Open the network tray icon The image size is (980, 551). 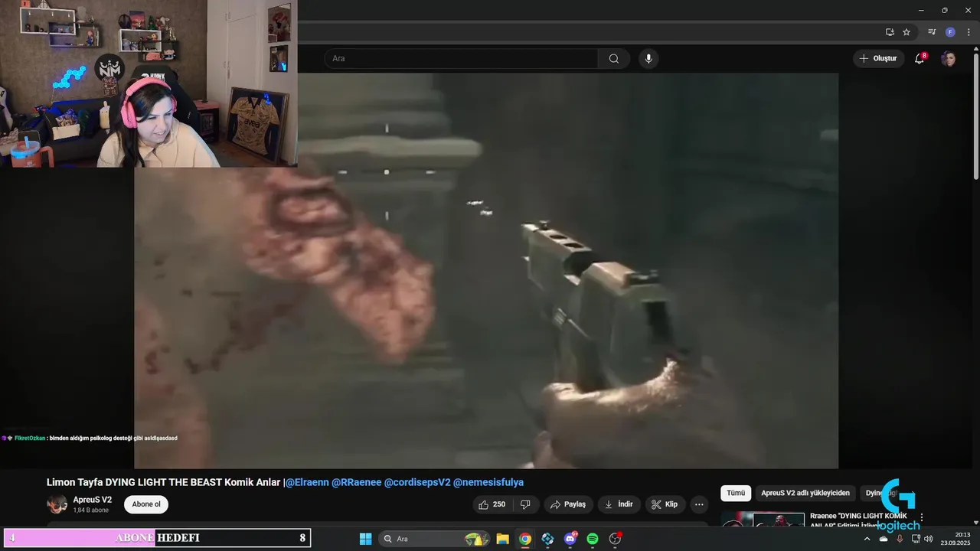click(916, 539)
